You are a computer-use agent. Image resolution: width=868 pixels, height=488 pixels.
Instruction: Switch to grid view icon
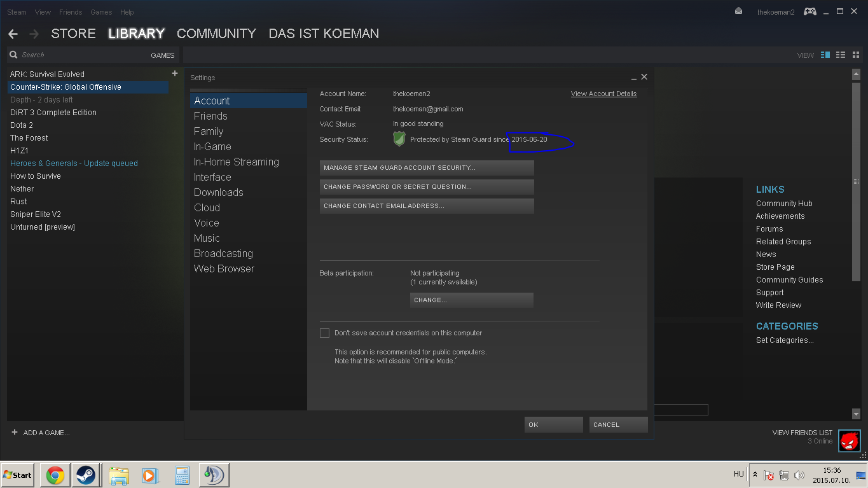856,55
